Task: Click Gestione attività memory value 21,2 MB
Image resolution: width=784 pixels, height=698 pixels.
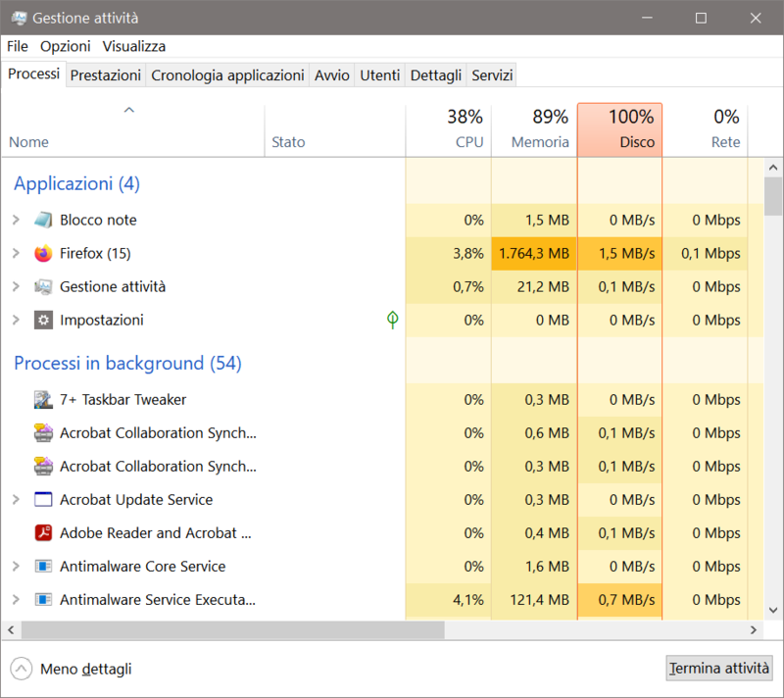Action: [534, 287]
